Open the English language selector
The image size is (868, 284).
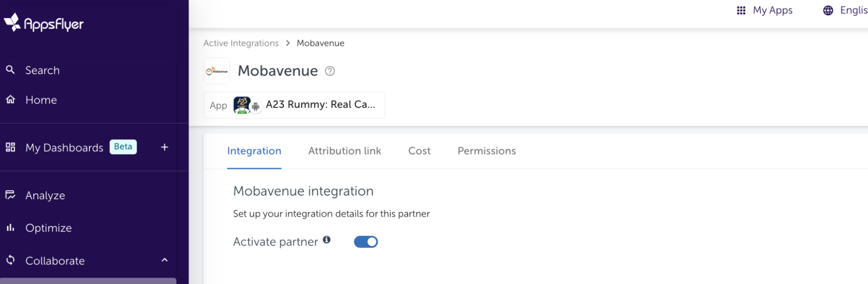pos(845,10)
